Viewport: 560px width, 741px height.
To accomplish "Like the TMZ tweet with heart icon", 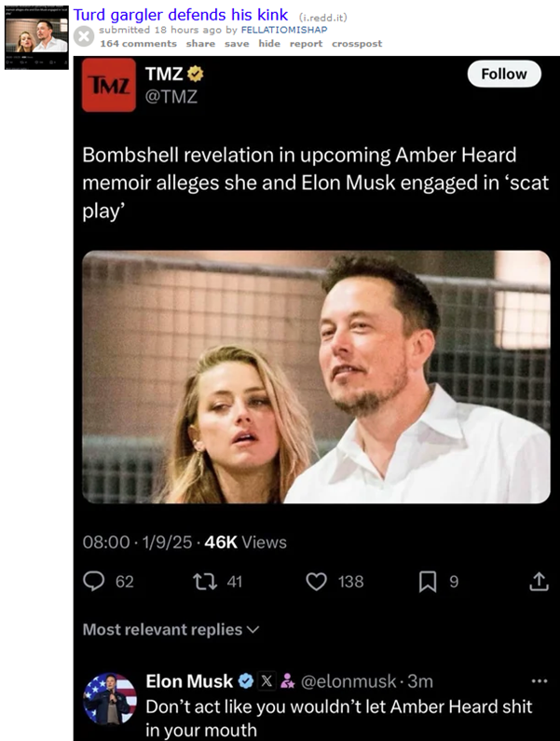I will [317, 582].
